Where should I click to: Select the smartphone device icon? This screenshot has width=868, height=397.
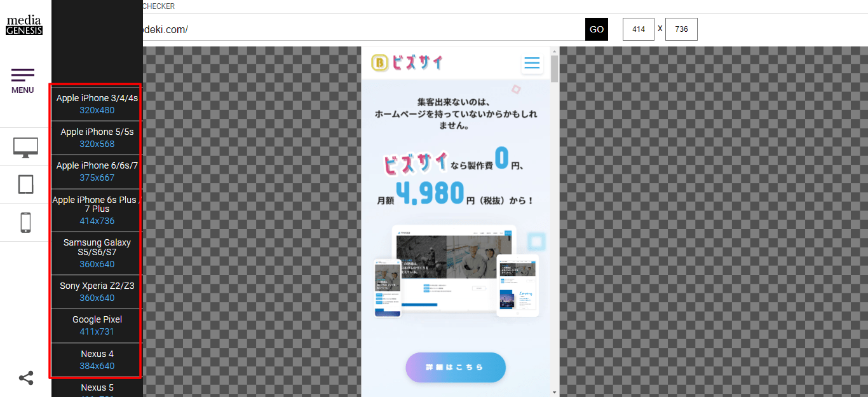[x=25, y=223]
